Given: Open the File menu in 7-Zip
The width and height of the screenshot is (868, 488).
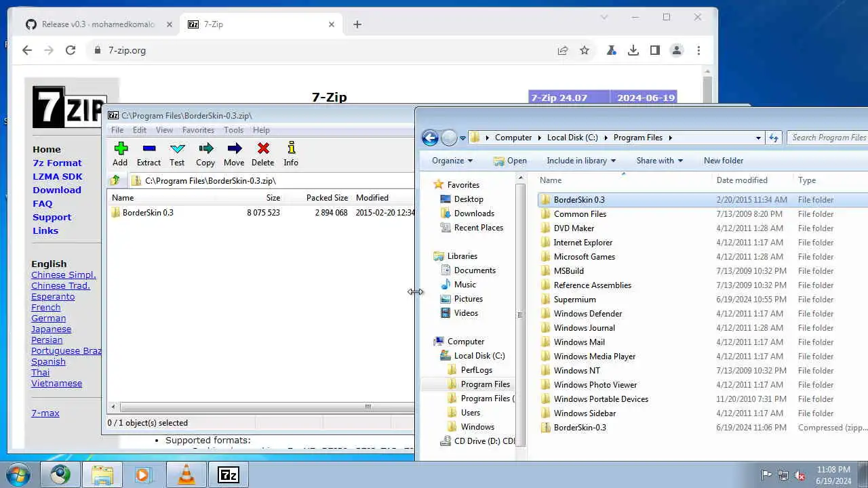Looking at the screenshot, I should pos(117,130).
